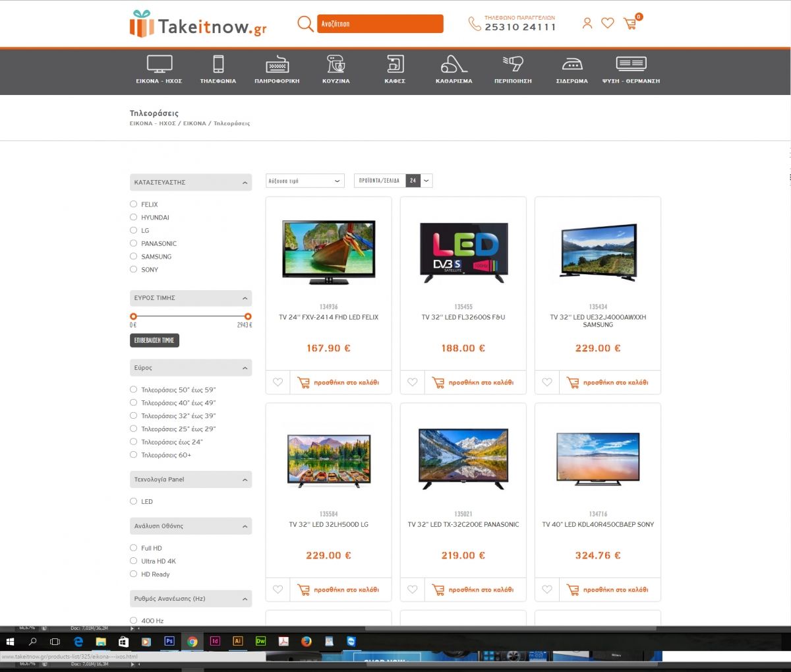Click the price range slider's right handle
The width and height of the screenshot is (791, 672).
coord(248,317)
